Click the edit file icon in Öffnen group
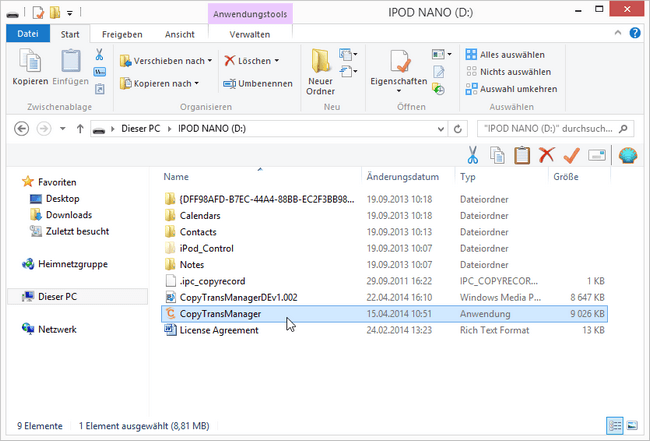 pos(439,72)
